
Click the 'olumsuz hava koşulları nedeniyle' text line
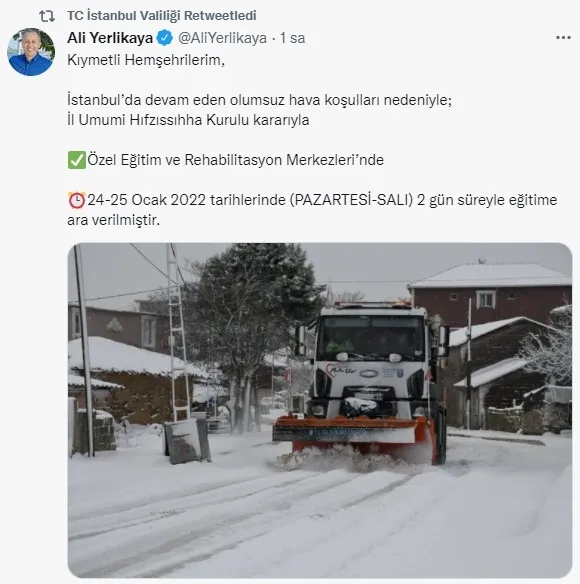tap(259, 100)
